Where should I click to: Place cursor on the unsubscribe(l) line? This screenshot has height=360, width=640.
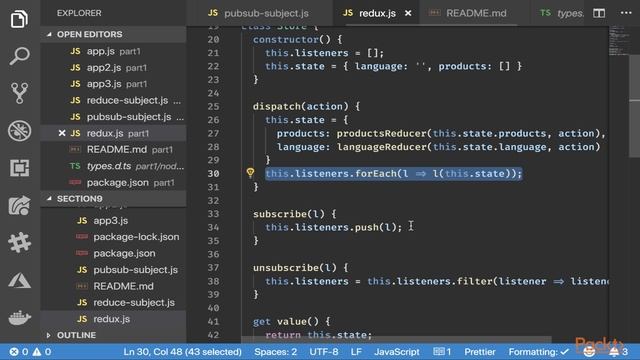pos(300,268)
